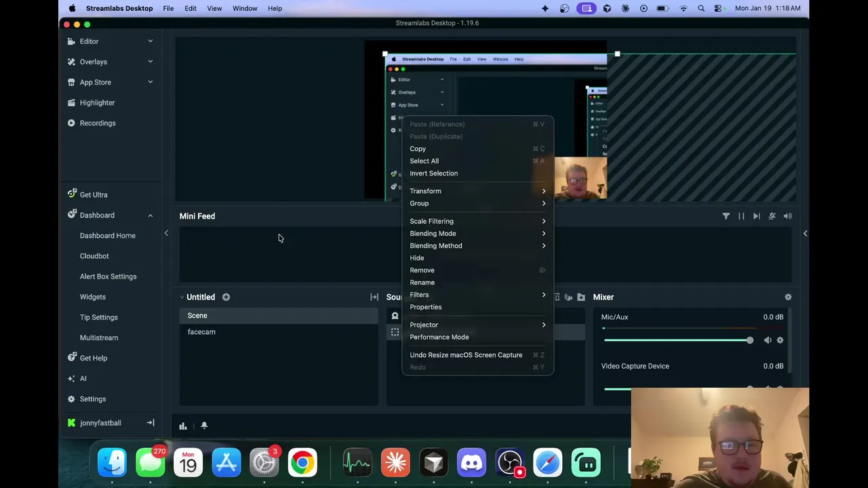The image size is (868, 488).
Task: Filter the Mini Feed events
Action: click(726, 216)
